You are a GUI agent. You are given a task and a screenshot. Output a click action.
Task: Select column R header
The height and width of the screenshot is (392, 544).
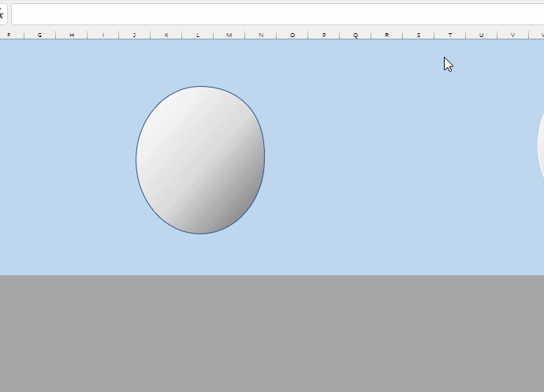click(386, 35)
